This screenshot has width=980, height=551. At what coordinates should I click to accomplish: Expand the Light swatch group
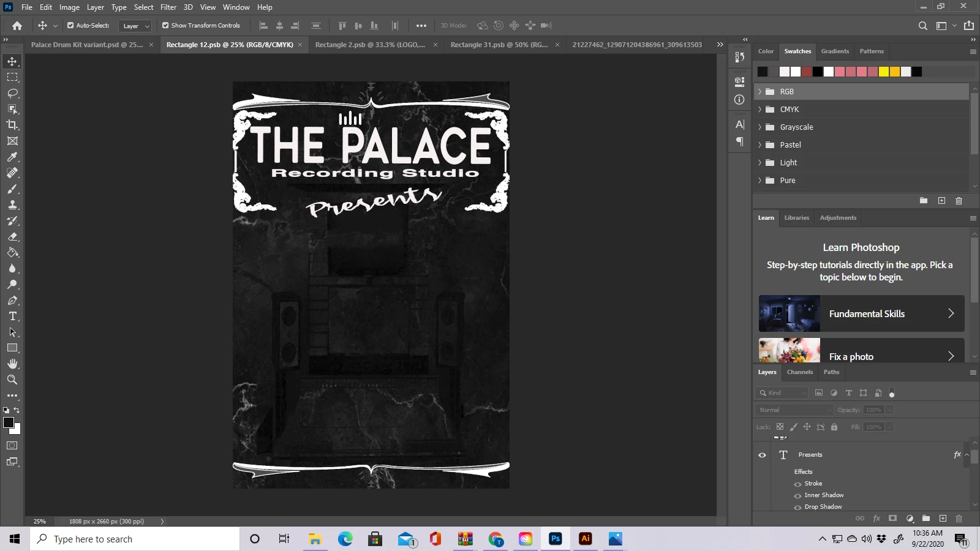pos(760,163)
